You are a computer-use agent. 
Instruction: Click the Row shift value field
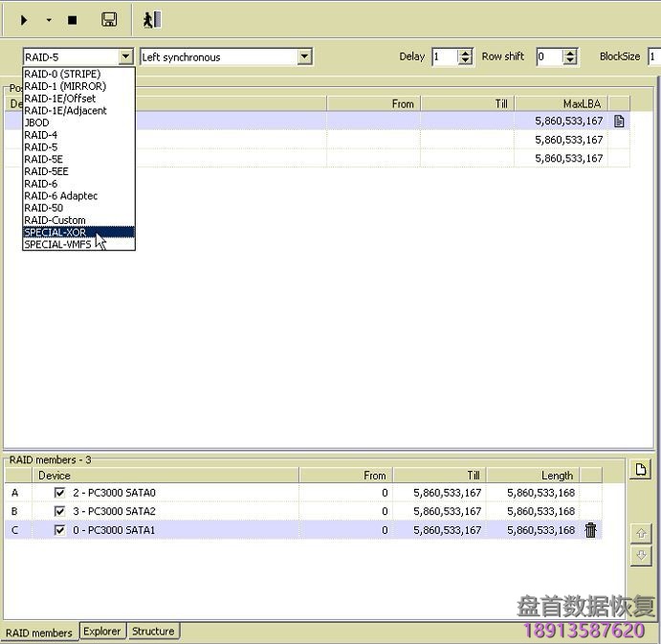click(549, 56)
